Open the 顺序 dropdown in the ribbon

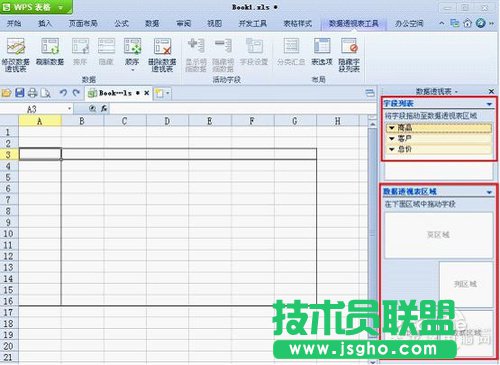coord(132,54)
